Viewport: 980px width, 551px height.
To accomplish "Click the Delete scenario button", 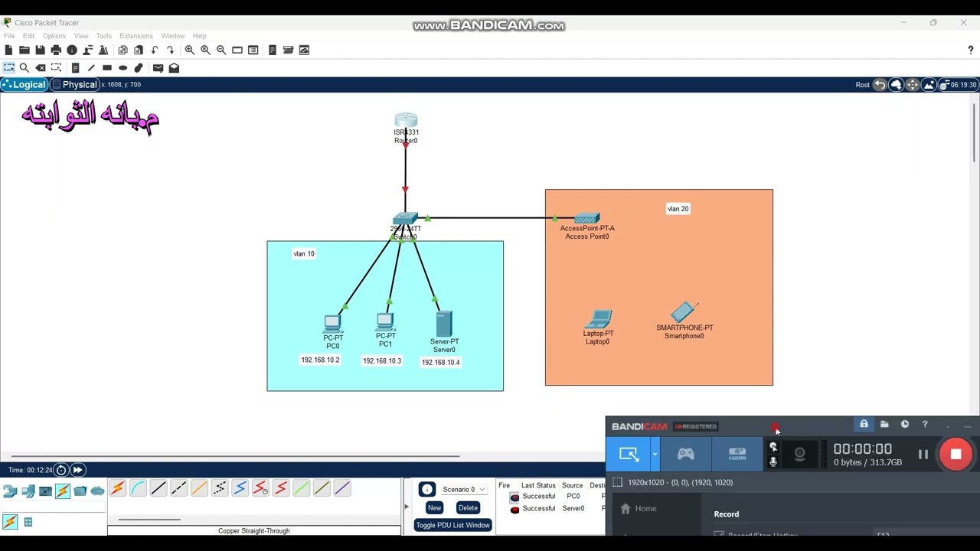I will pyautogui.click(x=468, y=508).
